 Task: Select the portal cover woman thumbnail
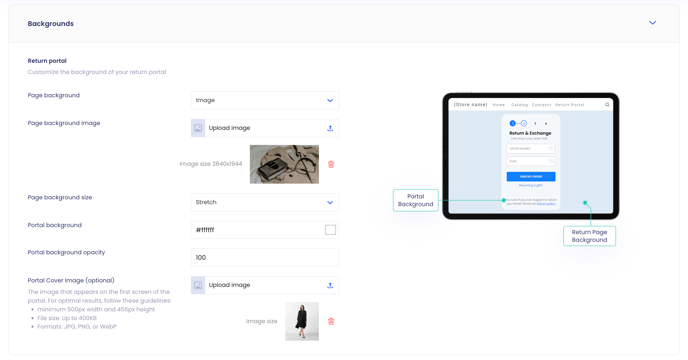click(302, 321)
